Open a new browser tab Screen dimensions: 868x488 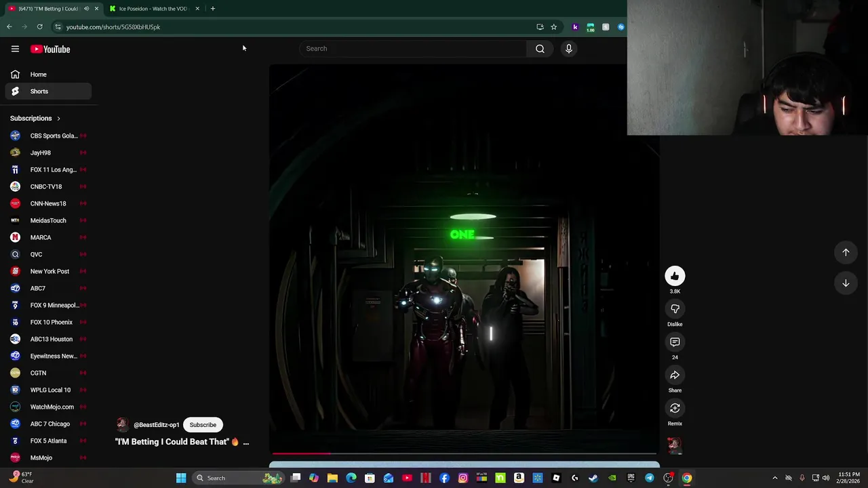coord(213,9)
